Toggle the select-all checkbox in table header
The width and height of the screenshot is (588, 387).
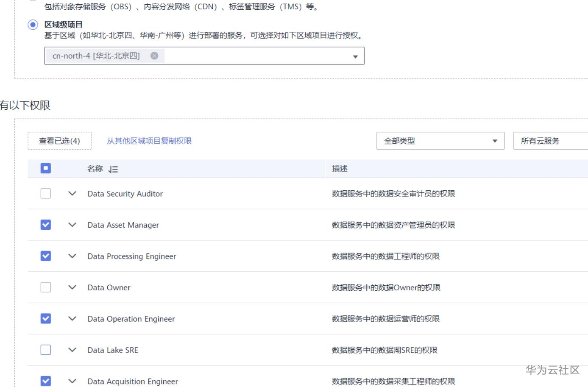click(x=46, y=168)
